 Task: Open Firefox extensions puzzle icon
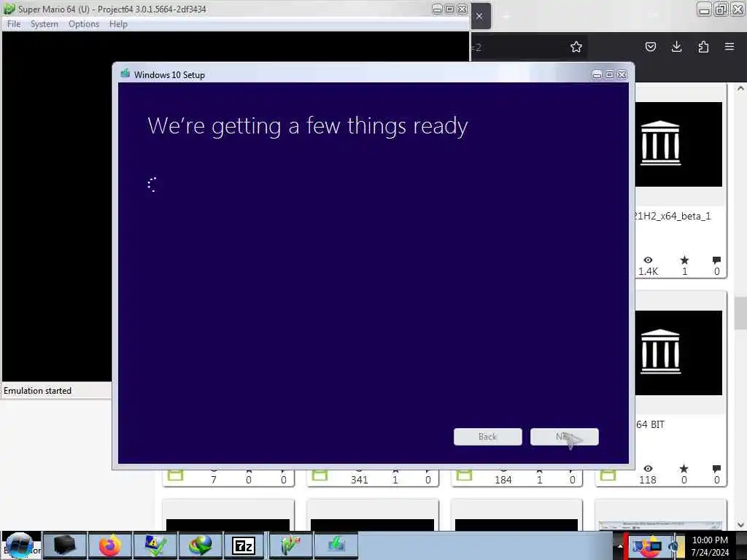click(703, 47)
